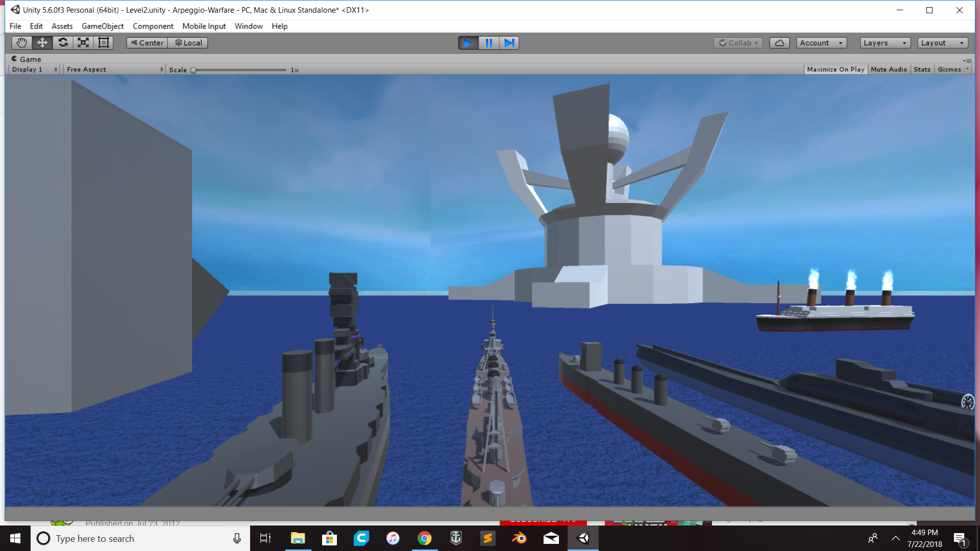This screenshot has height=551, width=980.
Task: Click the Step frame button
Action: 509,43
